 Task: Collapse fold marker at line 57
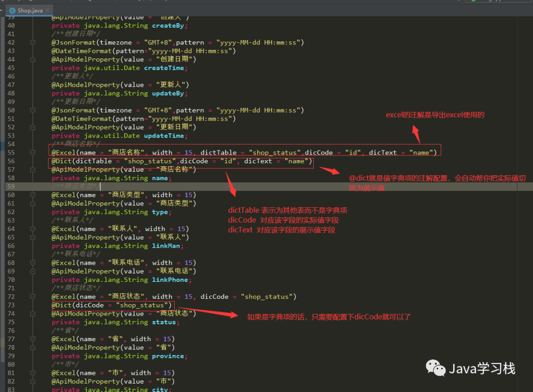pos(33,170)
